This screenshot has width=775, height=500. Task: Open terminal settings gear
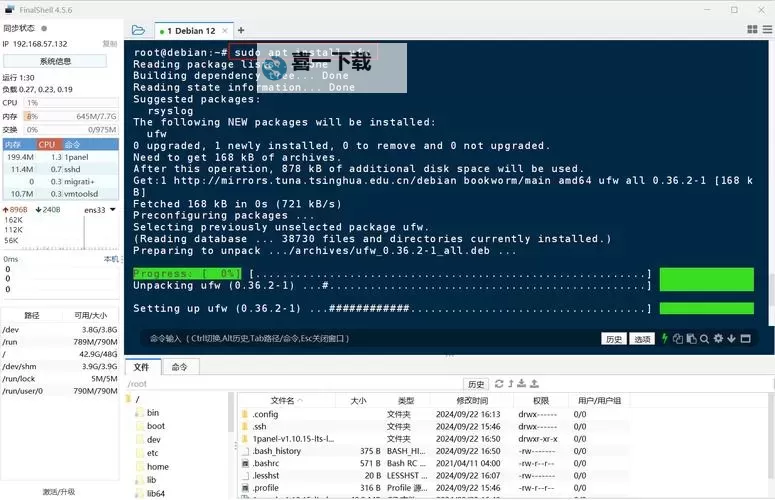(718, 338)
